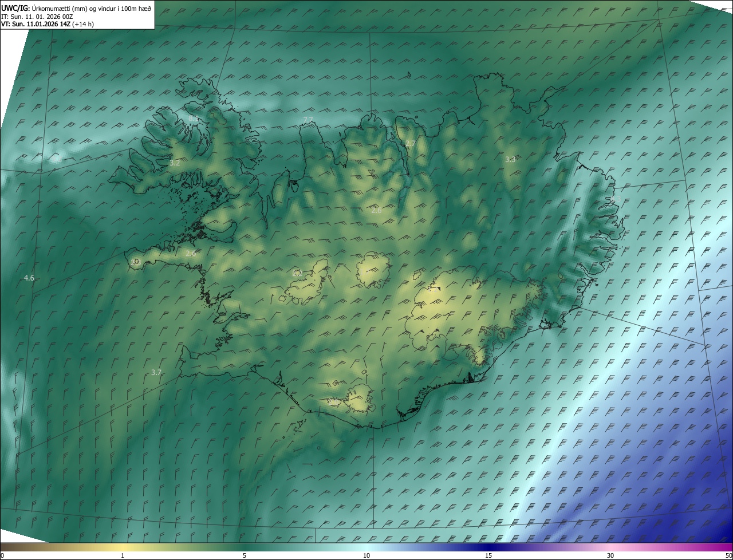Click the '1' tick on the color scale
The height and width of the screenshot is (560, 733).
[123, 556]
